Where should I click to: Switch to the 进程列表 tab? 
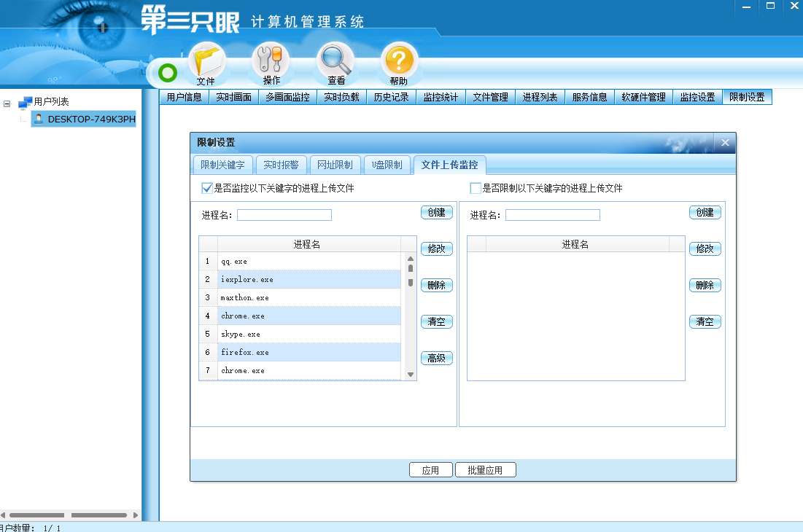[x=540, y=96]
